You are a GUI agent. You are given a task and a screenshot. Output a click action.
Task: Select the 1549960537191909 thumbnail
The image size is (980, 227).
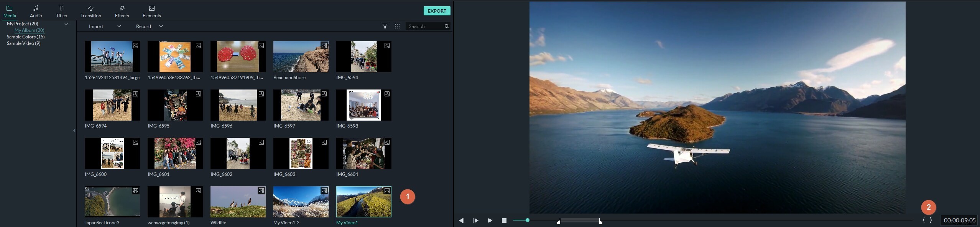click(x=238, y=56)
